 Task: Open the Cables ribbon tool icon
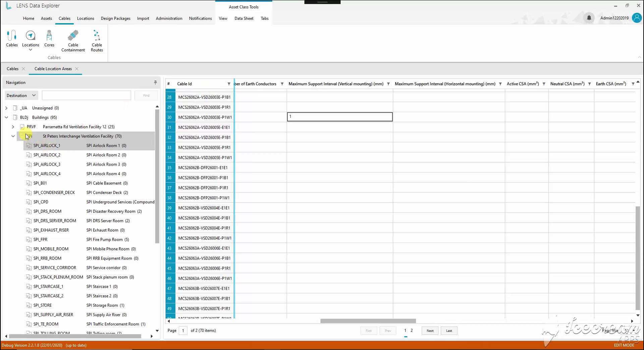pos(12,38)
